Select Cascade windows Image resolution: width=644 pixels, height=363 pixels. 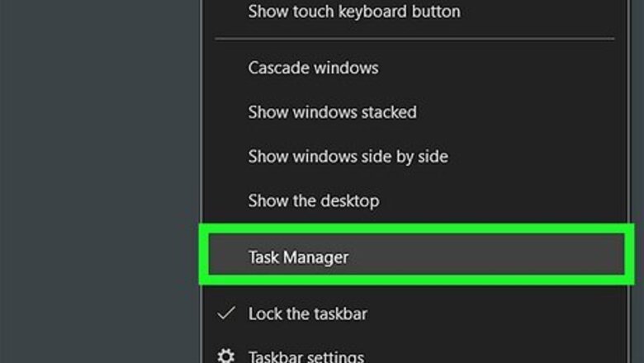pyautogui.click(x=313, y=68)
